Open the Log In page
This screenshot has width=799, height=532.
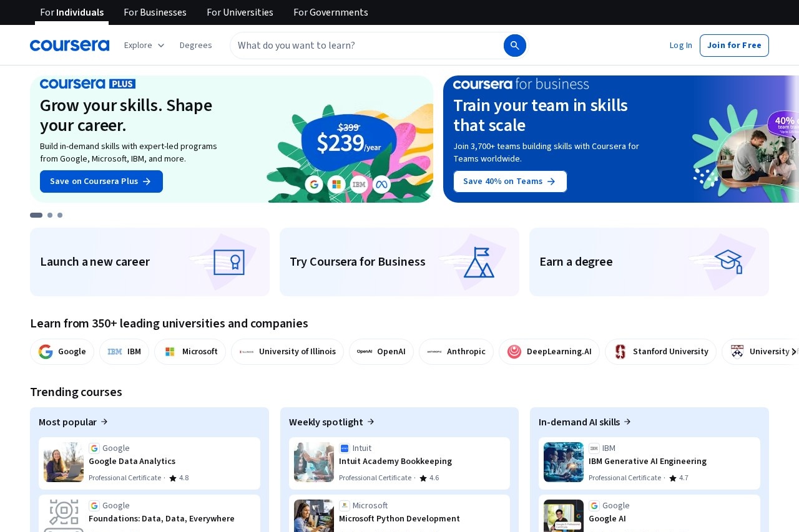pyautogui.click(x=680, y=45)
